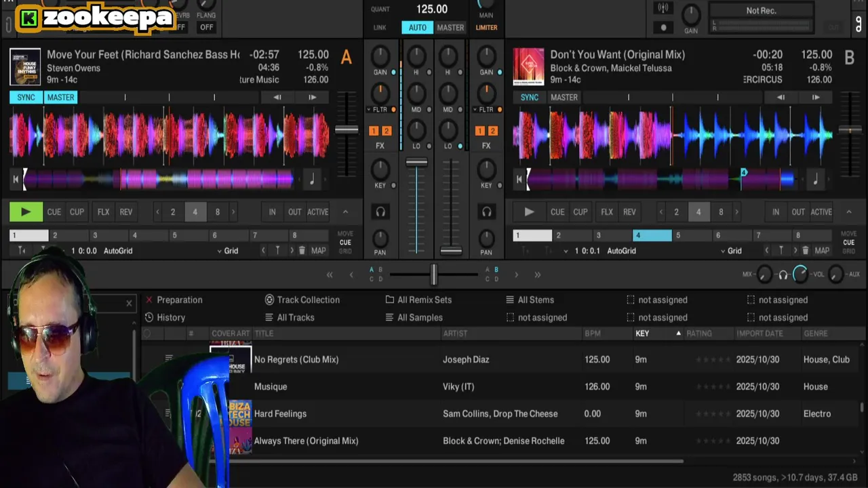
Task: Enable REV reverse on Deck B
Action: click(x=629, y=212)
